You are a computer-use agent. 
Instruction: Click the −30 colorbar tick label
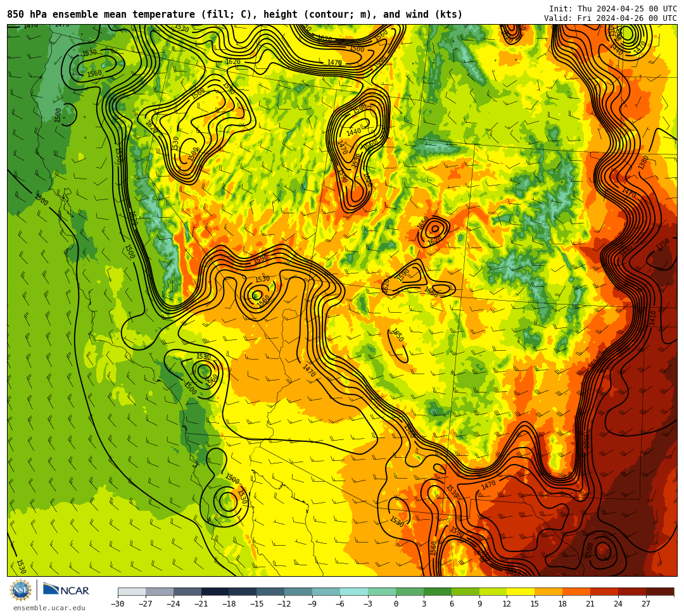pyautogui.click(x=118, y=604)
